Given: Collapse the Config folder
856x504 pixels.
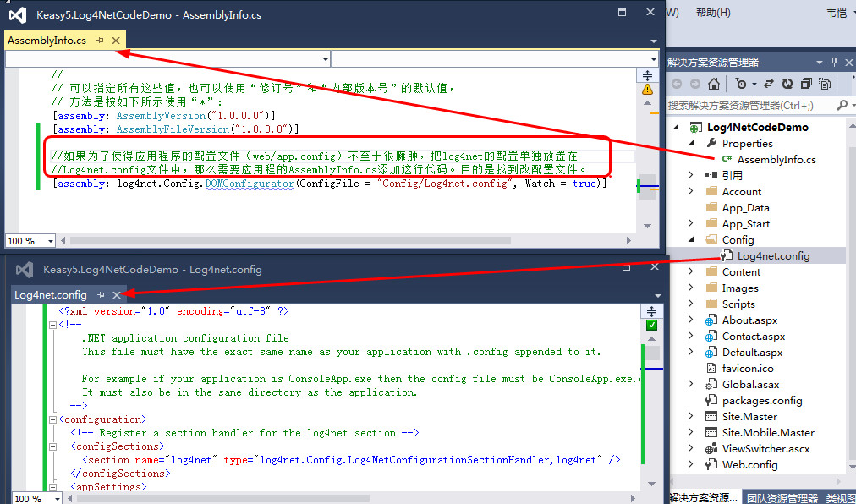Looking at the screenshot, I should 691,239.
